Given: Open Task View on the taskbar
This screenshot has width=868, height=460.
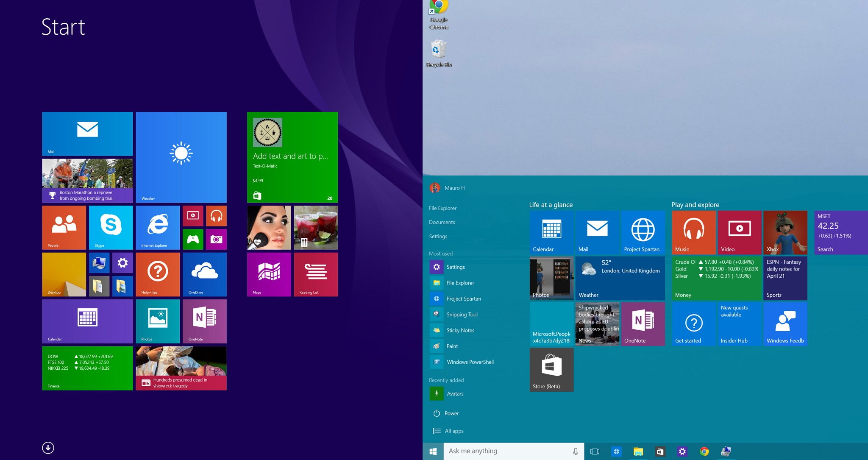Looking at the screenshot, I should coord(595,452).
